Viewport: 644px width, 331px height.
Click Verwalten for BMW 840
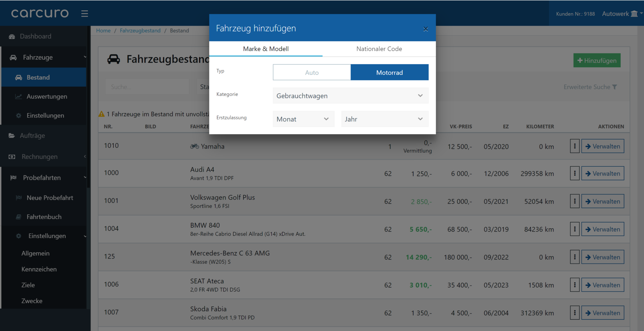point(602,229)
